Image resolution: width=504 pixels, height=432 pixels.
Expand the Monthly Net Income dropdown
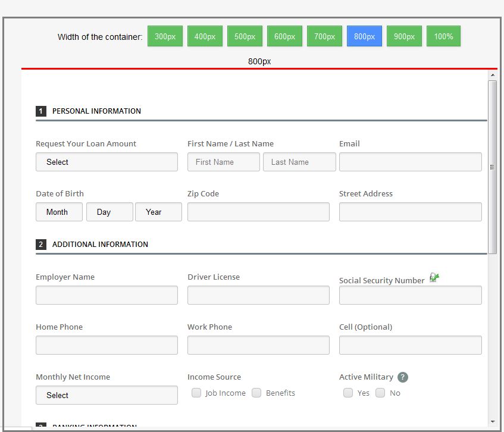coord(107,395)
